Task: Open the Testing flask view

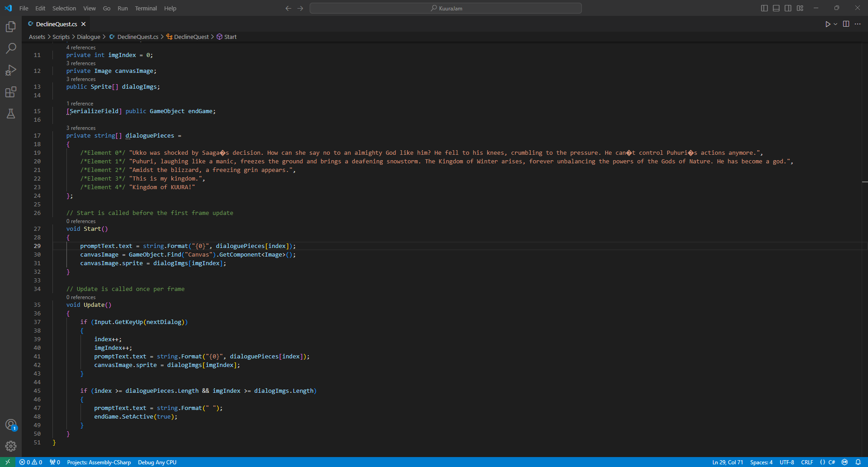Action: coord(11,114)
